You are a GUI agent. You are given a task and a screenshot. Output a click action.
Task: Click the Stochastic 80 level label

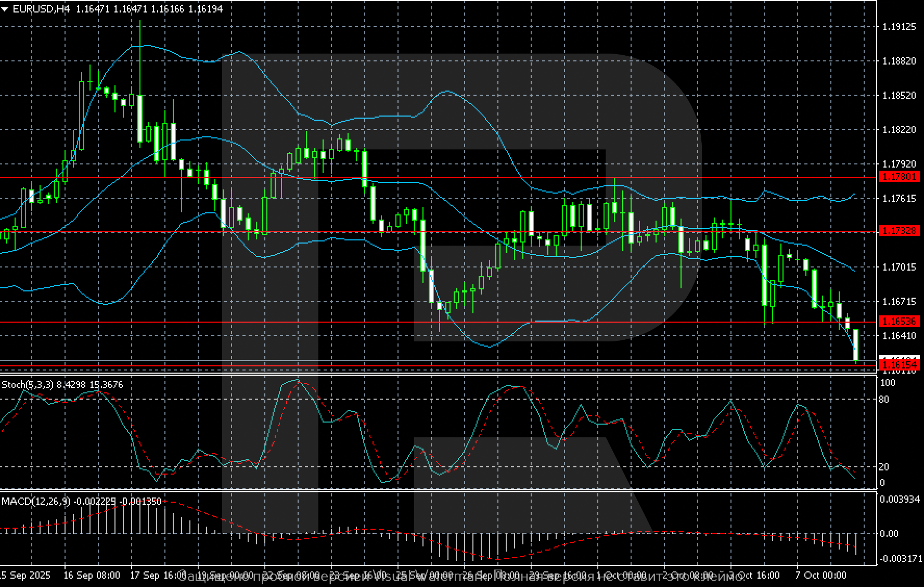click(x=884, y=399)
